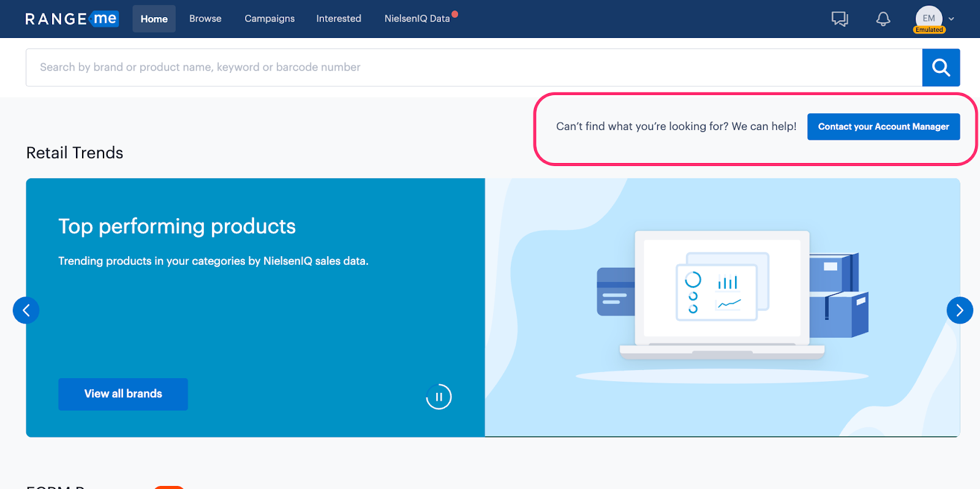Click the RangeMe logo

click(71, 19)
